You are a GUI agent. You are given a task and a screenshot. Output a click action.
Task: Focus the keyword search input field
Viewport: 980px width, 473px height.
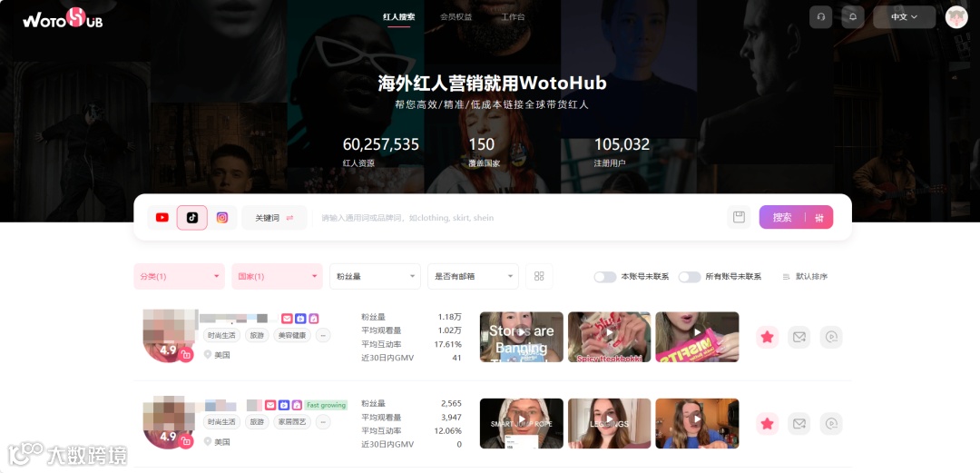(x=519, y=218)
